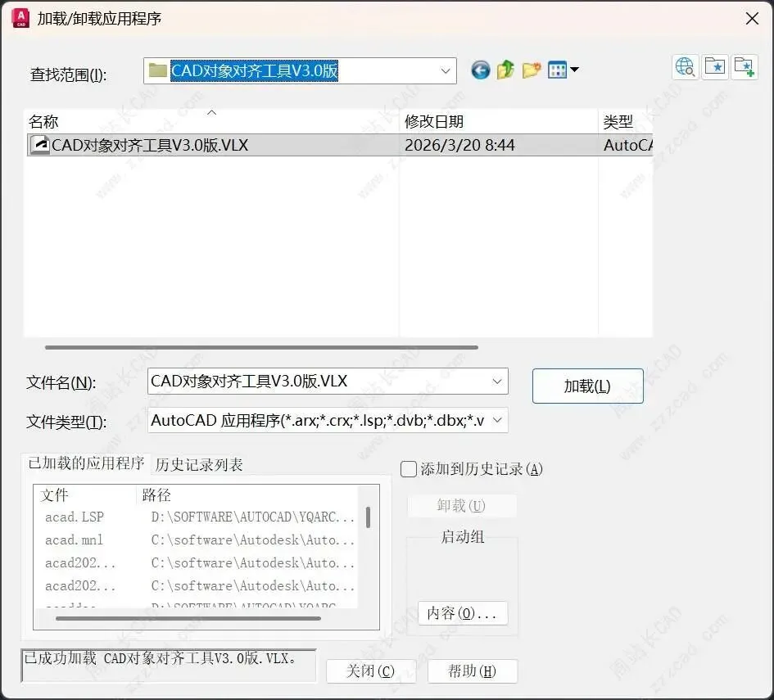Click the D:\SOFTWARE\AUTOCAD\YQARC path entry
Image resolution: width=774 pixels, height=700 pixels.
click(253, 517)
